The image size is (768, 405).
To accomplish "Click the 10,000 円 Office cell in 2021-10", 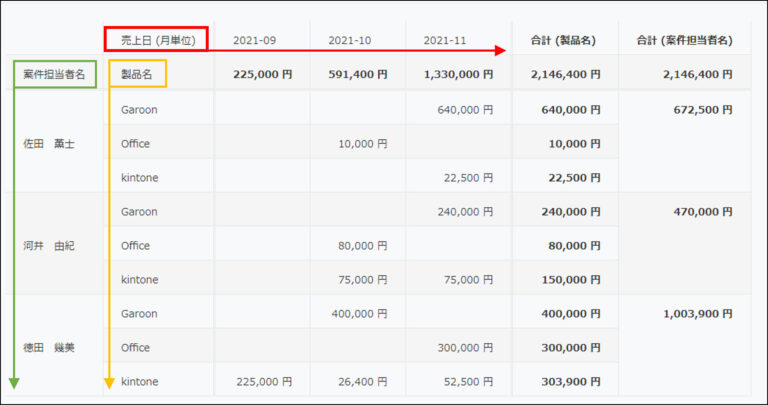I will point(362,144).
